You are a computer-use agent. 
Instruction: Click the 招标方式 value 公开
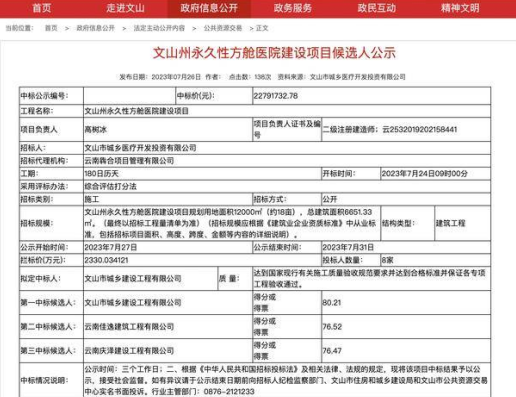tap(330, 199)
